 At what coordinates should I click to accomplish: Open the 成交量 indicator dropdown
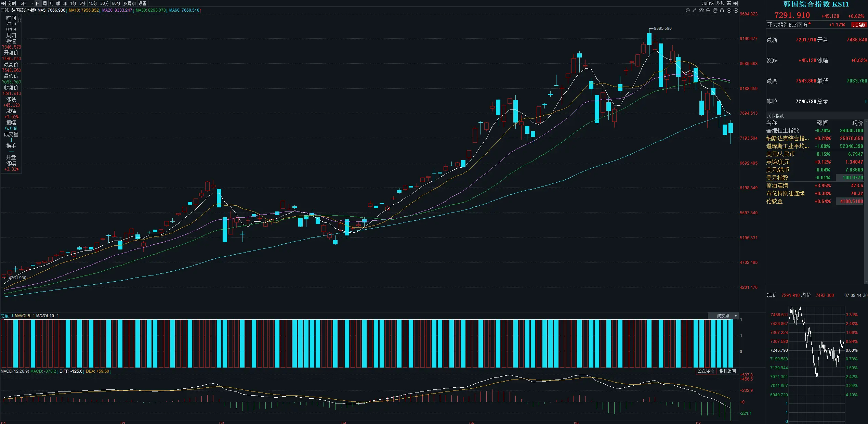[723, 316]
